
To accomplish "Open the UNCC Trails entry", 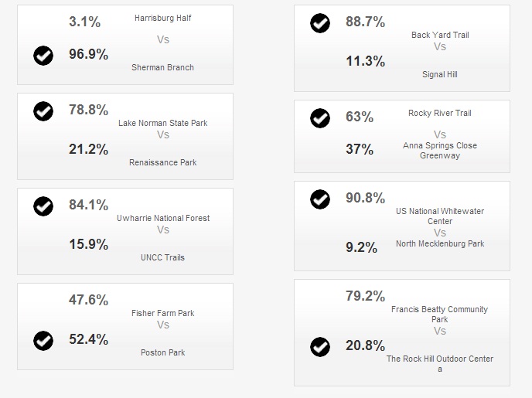I will point(163,257).
